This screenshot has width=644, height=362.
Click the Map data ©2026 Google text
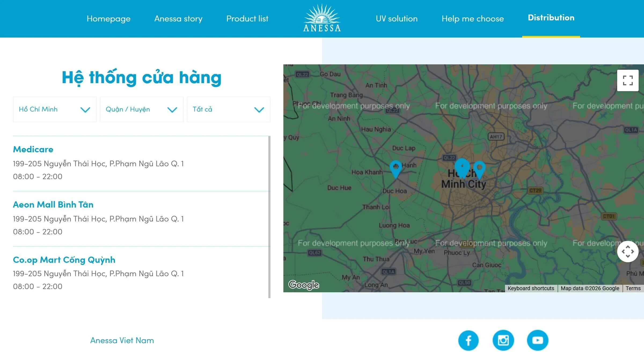pos(590,288)
